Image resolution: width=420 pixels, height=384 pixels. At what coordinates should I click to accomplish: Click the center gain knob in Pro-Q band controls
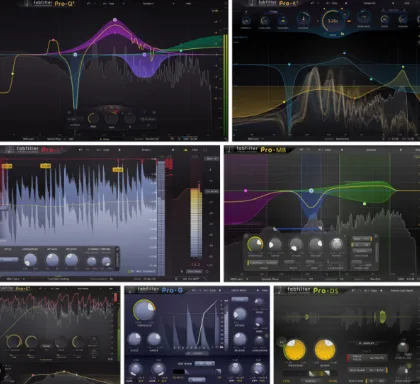(112, 118)
